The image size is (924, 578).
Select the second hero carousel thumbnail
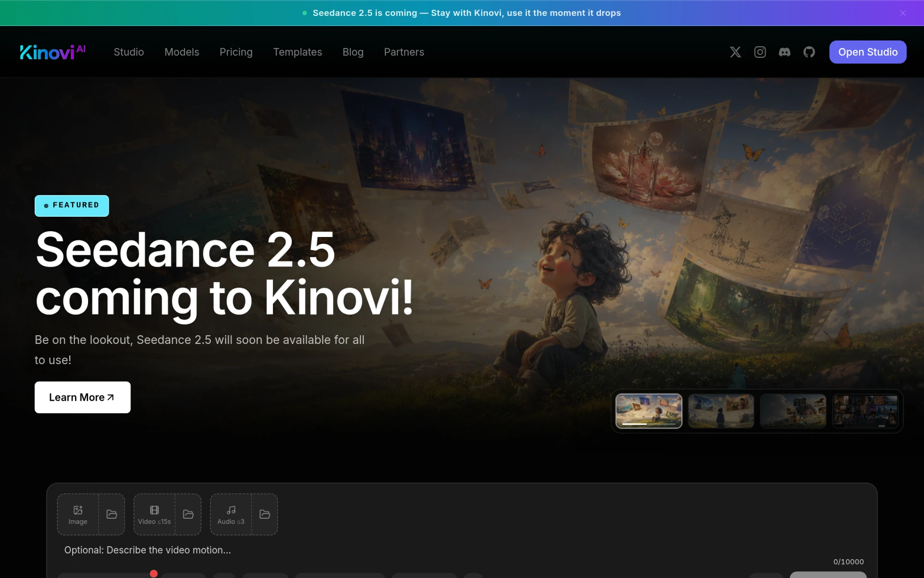point(721,411)
